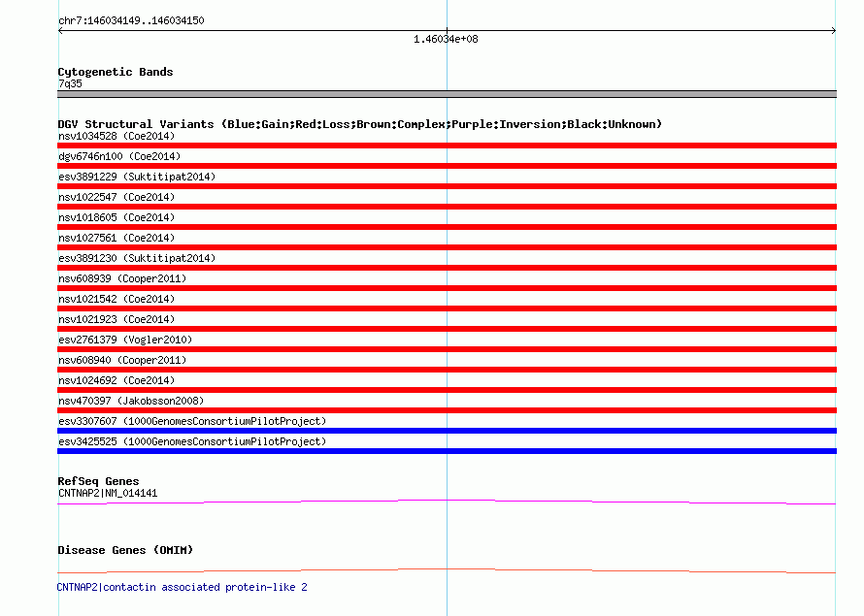Click the nsv1021923 (Coe2014) label
The image size is (864, 616).
116,319
